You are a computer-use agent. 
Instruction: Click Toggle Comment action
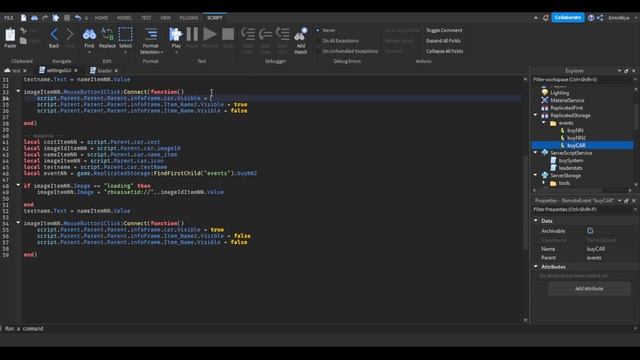[444, 30]
